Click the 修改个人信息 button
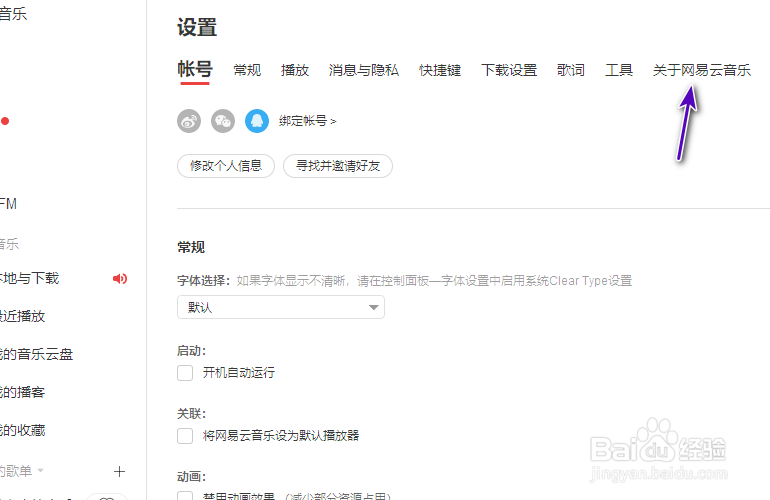 click(x=226, y=166)
